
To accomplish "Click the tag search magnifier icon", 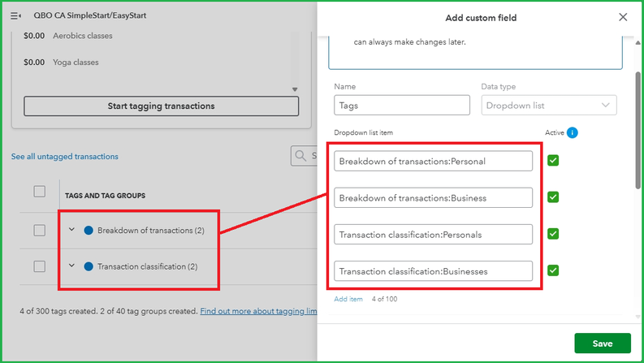I will pos(301,156).
